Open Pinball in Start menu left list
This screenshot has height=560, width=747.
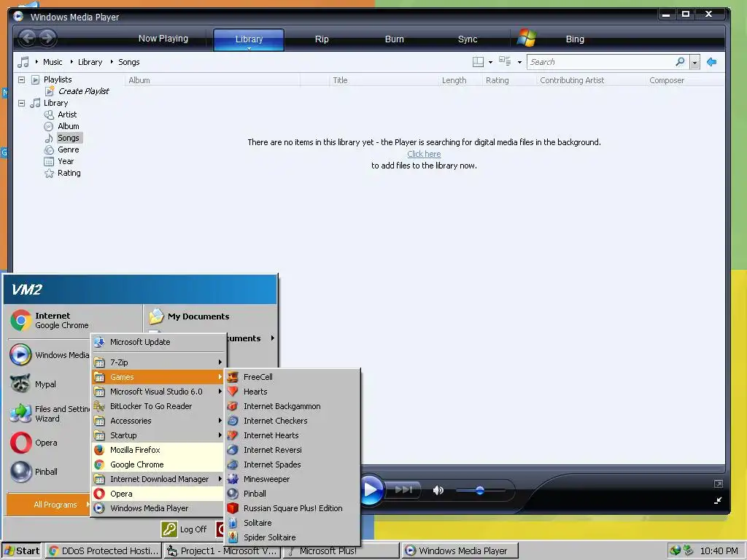coord(48,472)
